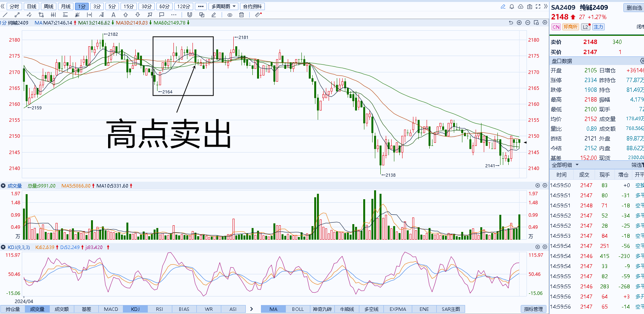Click the MA60:2149.78 label
Viewport: 644px width, 314px height.
[x=170, y=23]
